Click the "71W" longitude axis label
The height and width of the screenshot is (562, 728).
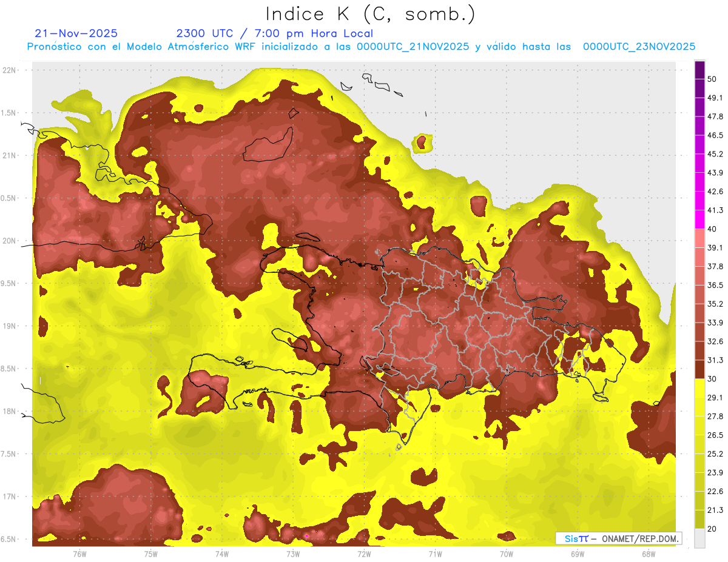coord(435,554)
